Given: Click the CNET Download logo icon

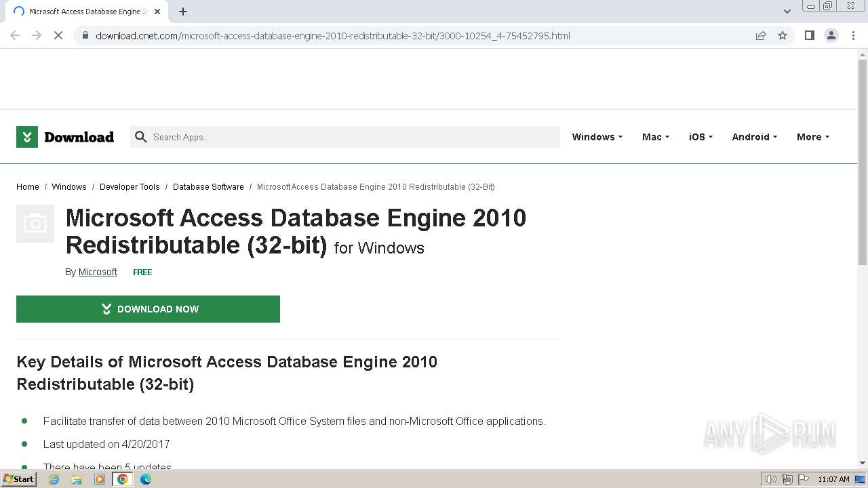Looking at the screenshot, I should click(27, 137).
